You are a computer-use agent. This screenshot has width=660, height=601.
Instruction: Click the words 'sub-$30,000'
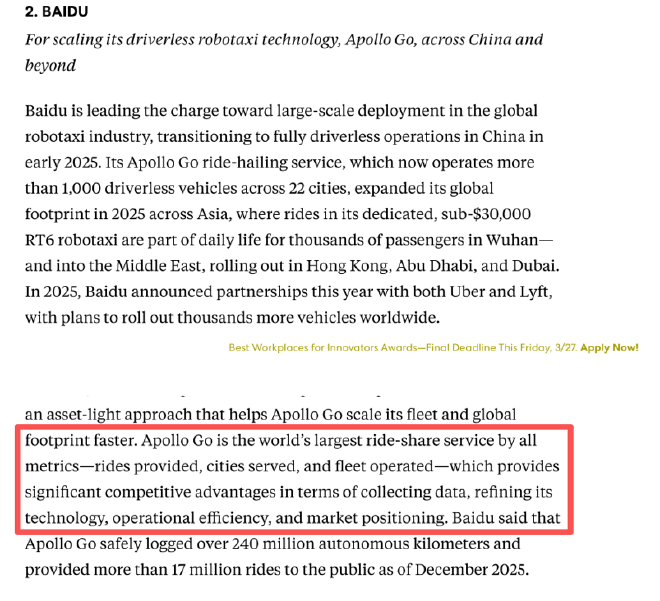point(486,214)
